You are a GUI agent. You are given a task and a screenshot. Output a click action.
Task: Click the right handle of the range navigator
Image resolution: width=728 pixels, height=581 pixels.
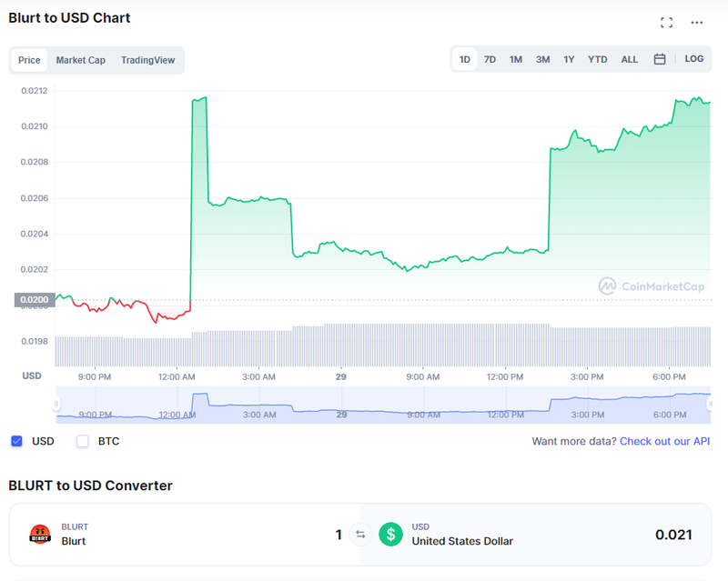point(711,404)
